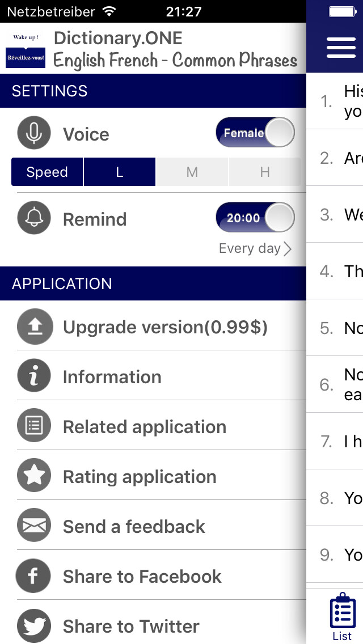The image size is (363, 644).
Task: Click the Upgrade version upload icon
Action: tap(35, 327)
